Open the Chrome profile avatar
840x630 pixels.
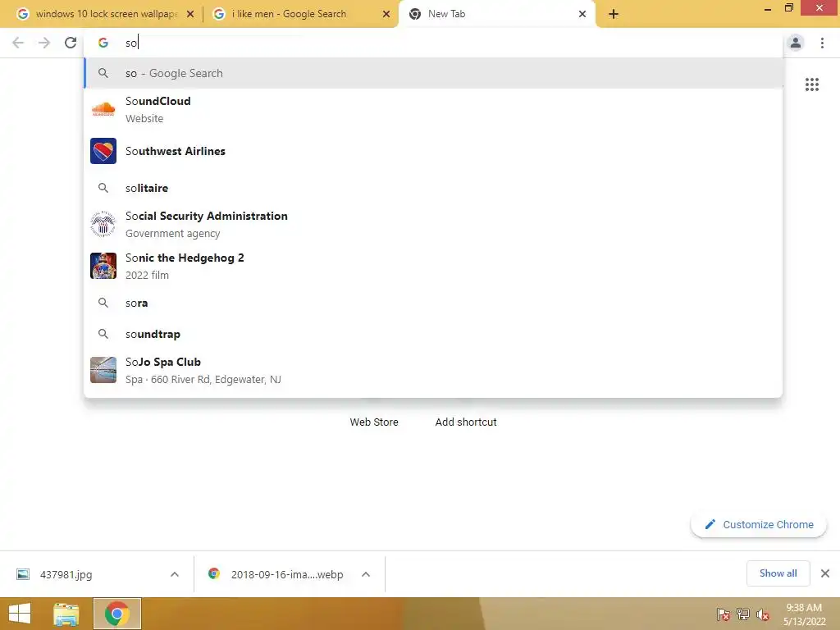point(796,43)
